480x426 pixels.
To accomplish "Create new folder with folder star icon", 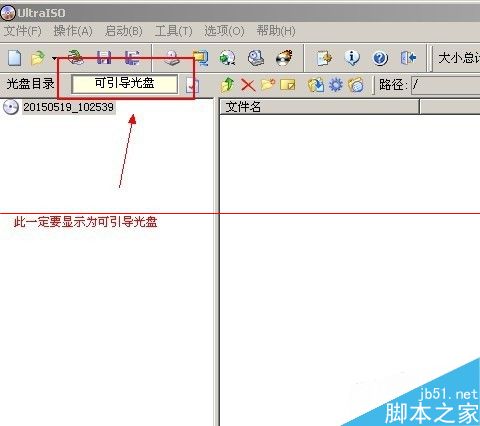I will (x=268, y=85).
